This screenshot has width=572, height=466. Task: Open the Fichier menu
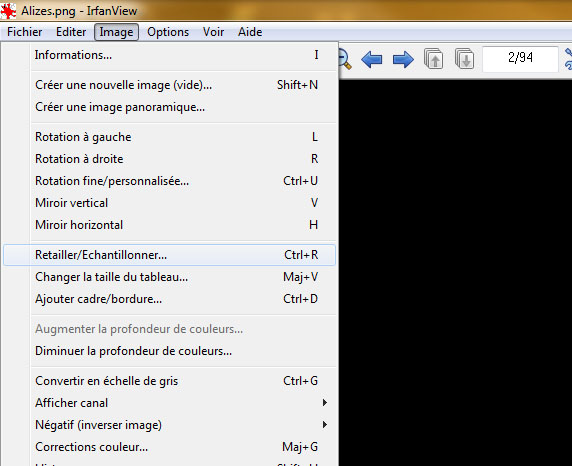point(24,32)
